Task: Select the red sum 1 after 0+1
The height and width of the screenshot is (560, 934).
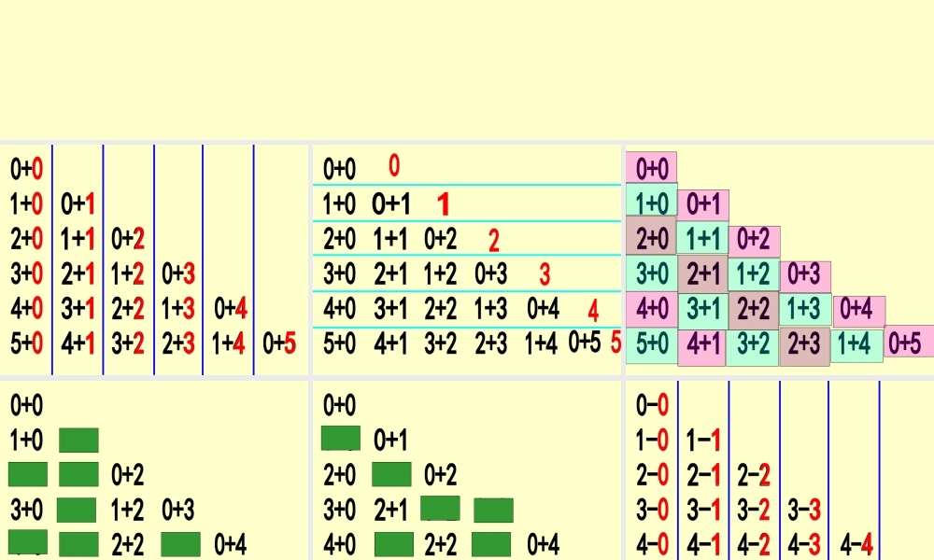Action: (x=444, y=203)
